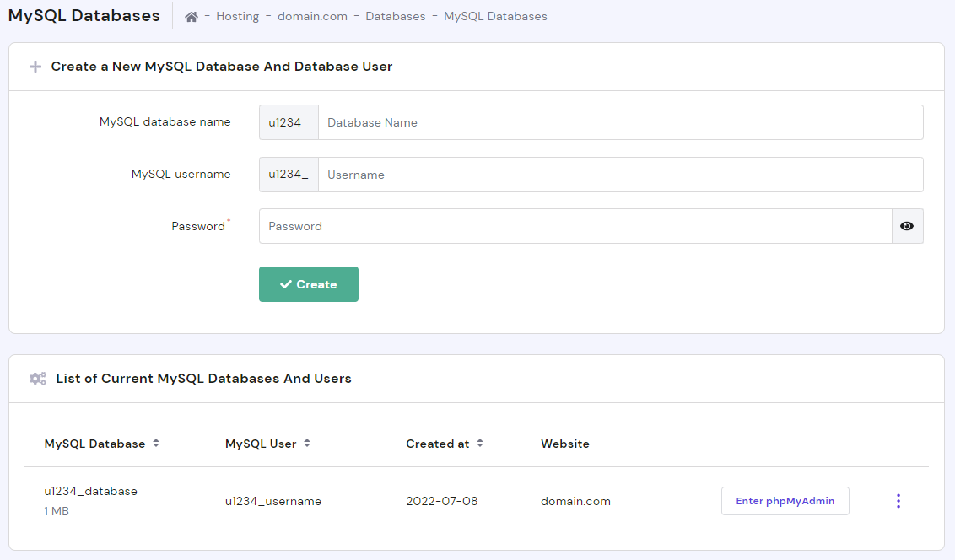Toggle password visibility with the eye icon

(x=907, y=225)
